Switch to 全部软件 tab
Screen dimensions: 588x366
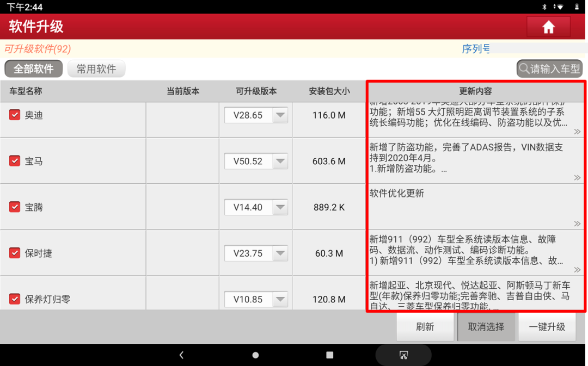click(x=33, y=69)
